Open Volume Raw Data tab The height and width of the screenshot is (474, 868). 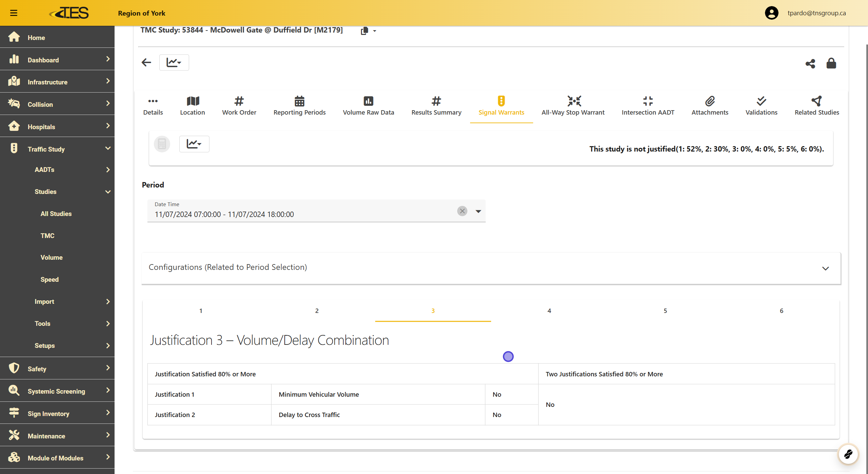tap(368, 106)
